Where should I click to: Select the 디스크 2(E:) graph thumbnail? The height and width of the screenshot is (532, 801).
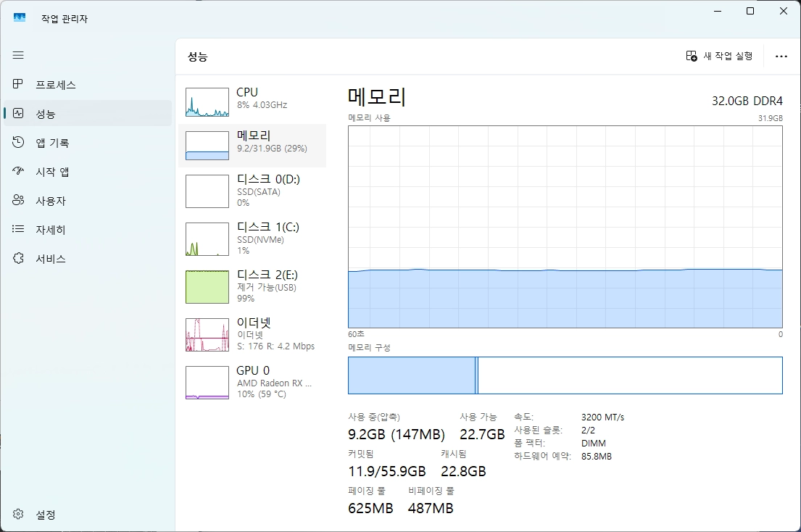click(207, 287)
